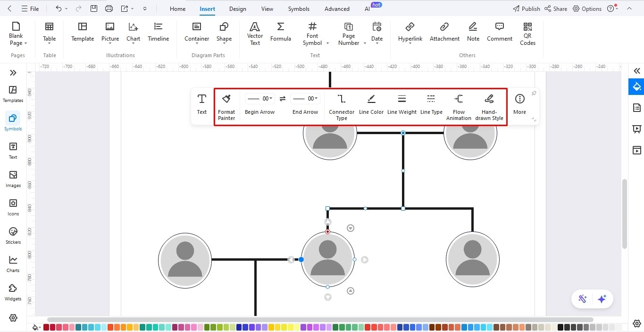Open the Symbols panel in left sidebar

point(13,122)
